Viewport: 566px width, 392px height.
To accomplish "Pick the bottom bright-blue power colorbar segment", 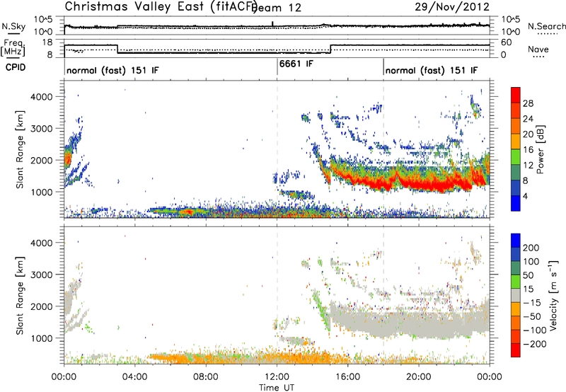I will [516, 203].
